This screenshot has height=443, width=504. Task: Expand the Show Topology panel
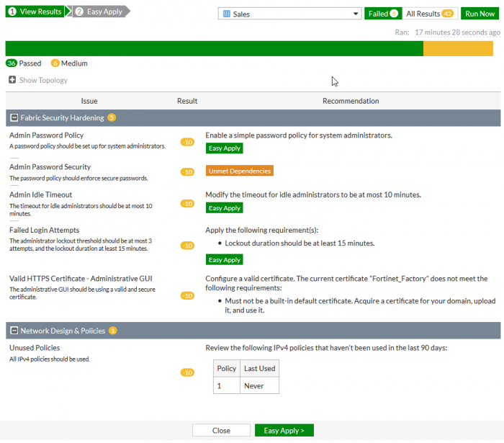tap(38, 80)
